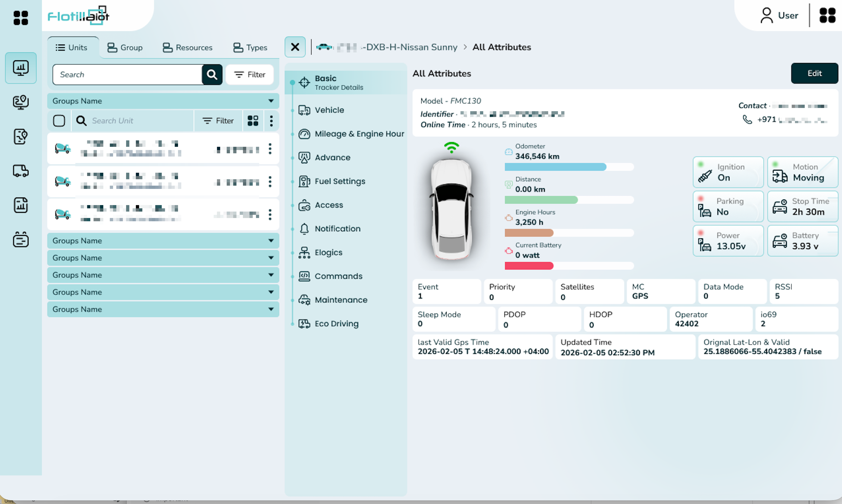Click the Edit button

(814, 73)
